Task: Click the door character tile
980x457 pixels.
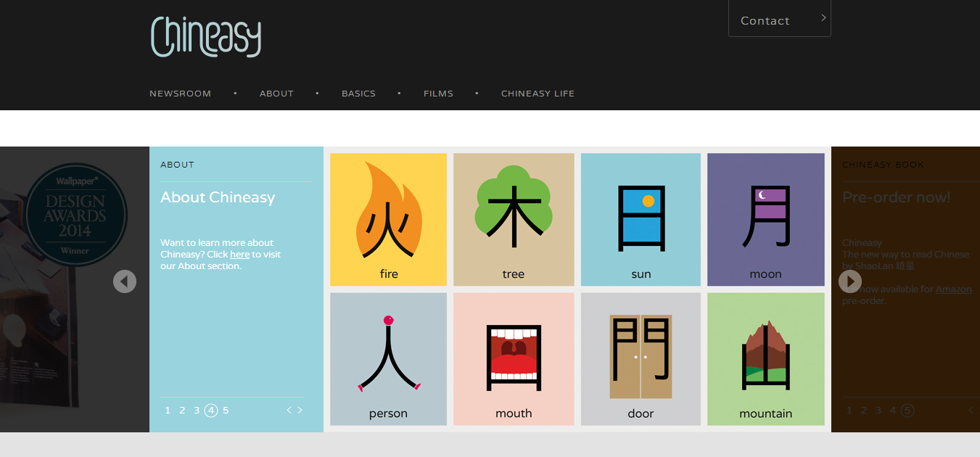Action: coord(641,359)
